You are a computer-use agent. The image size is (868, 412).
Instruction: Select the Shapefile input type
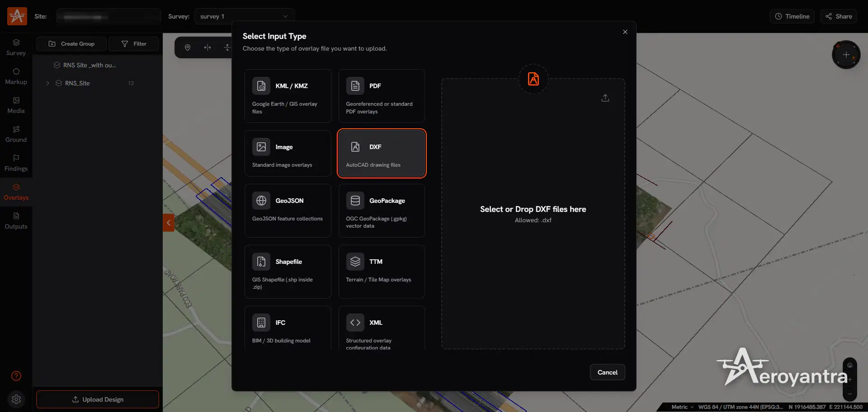coord(288,272)
